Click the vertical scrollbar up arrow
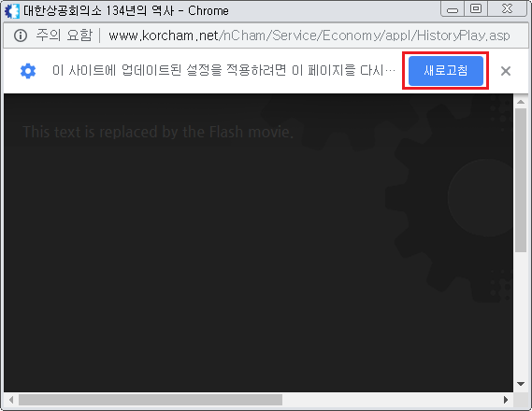This screenshot has width=532, height=411. tap(521, 101)
